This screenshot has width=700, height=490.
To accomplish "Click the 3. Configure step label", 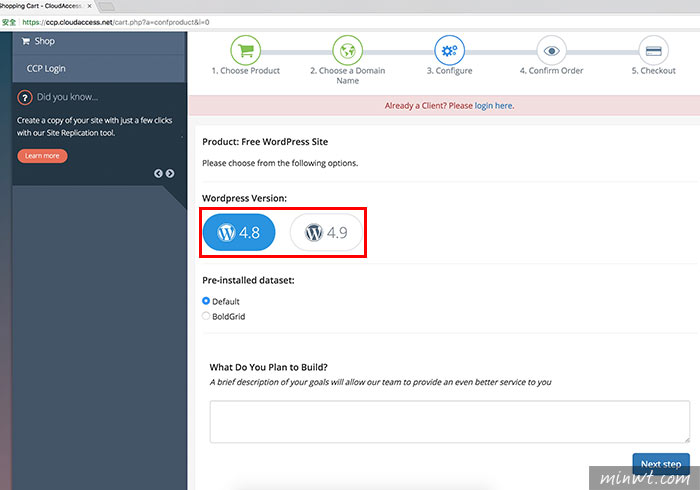I will coord(449,71).
